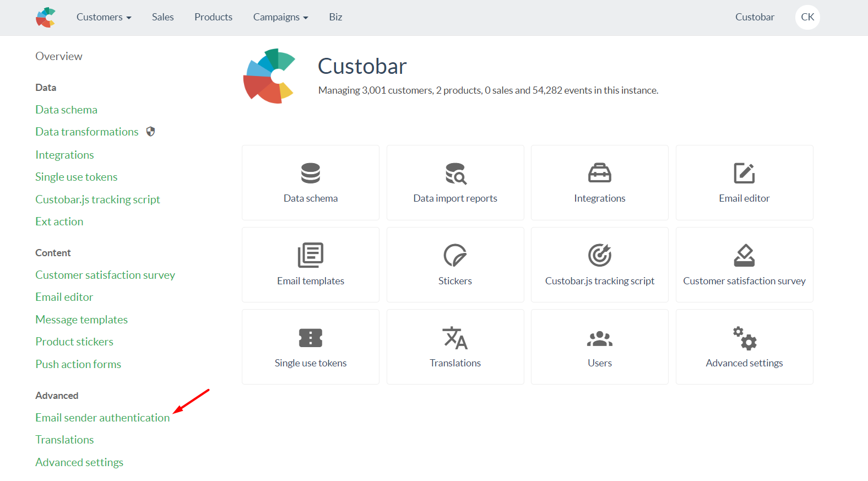
Task: Click the Custobar logo in the navbar
Action: pyautogui.click(x=46, y=17)
